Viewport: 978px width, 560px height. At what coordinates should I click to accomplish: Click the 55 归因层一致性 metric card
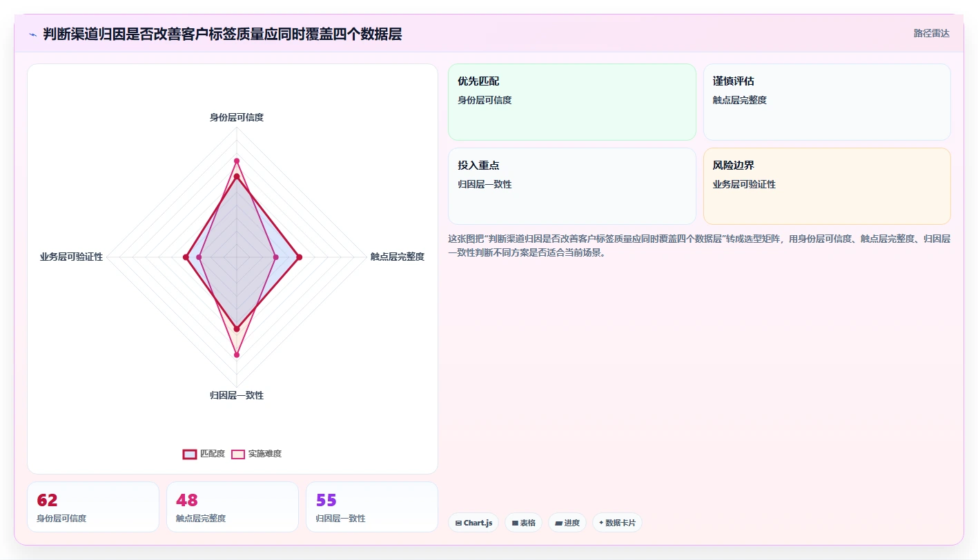click(372, 507)
